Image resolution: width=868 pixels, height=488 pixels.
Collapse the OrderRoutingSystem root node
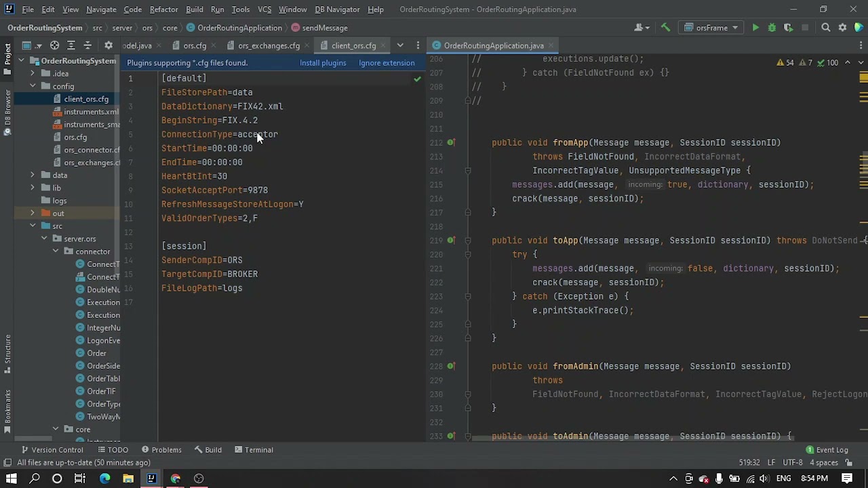coord(21,61)
